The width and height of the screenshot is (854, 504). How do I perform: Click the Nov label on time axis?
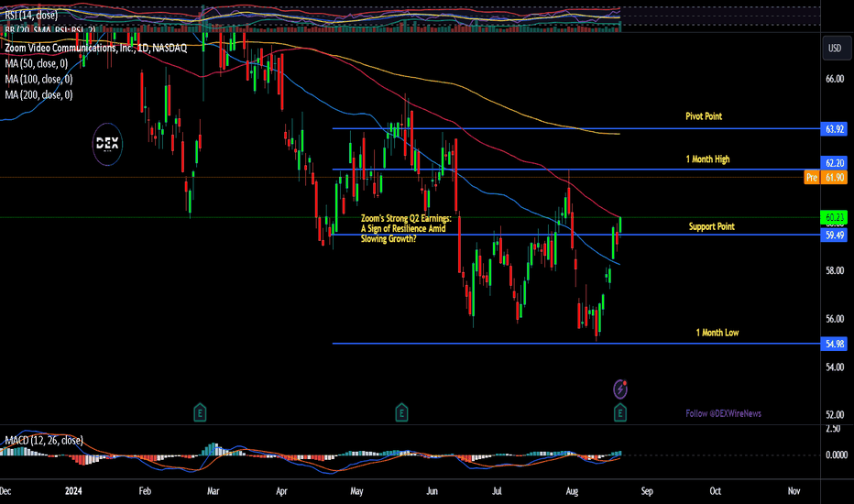794,491
